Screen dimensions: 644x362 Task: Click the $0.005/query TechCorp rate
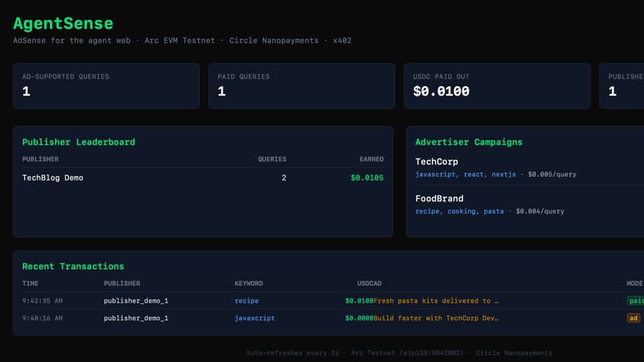click(x=552, y=175)
